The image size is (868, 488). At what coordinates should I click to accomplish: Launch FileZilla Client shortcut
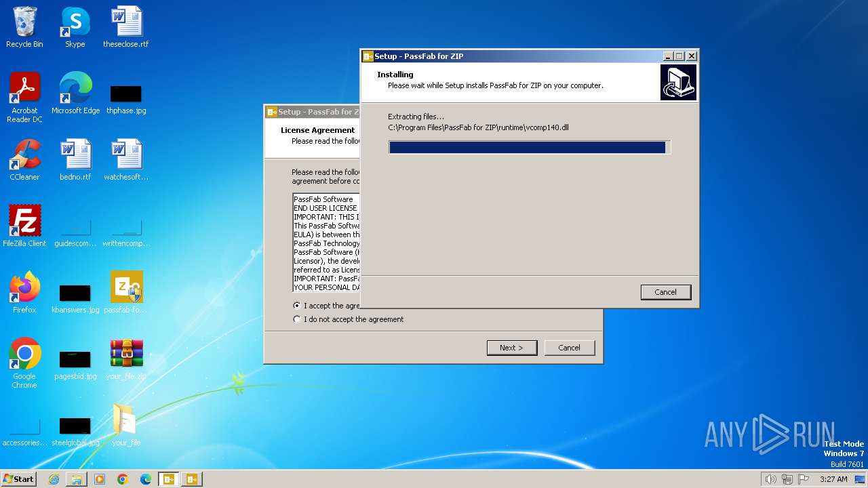point(24,226)
